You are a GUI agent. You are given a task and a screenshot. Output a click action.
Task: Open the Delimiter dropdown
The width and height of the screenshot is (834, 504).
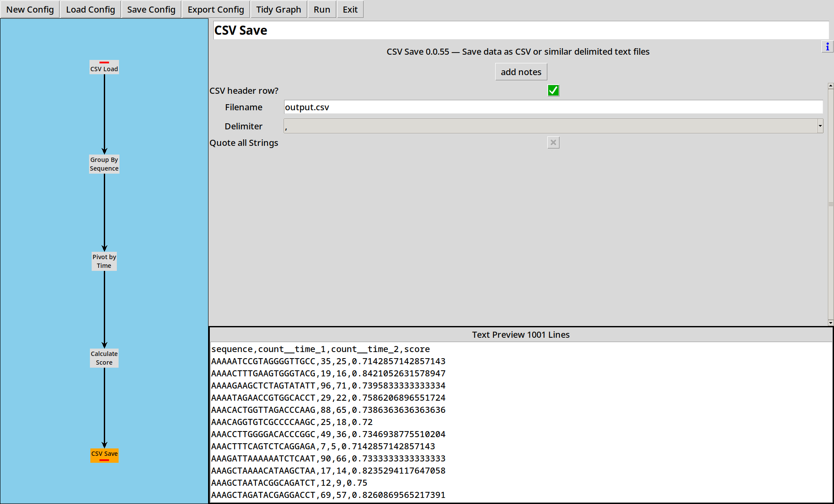click(x=553, y=126)
